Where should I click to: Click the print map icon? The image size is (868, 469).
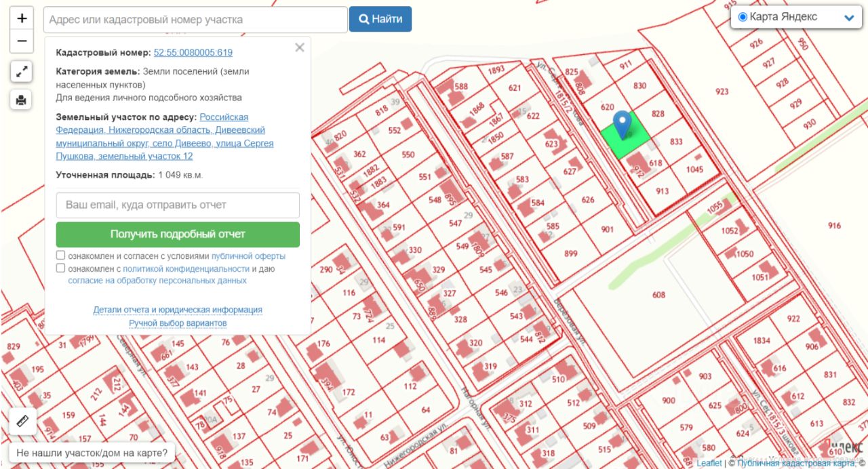22,100
